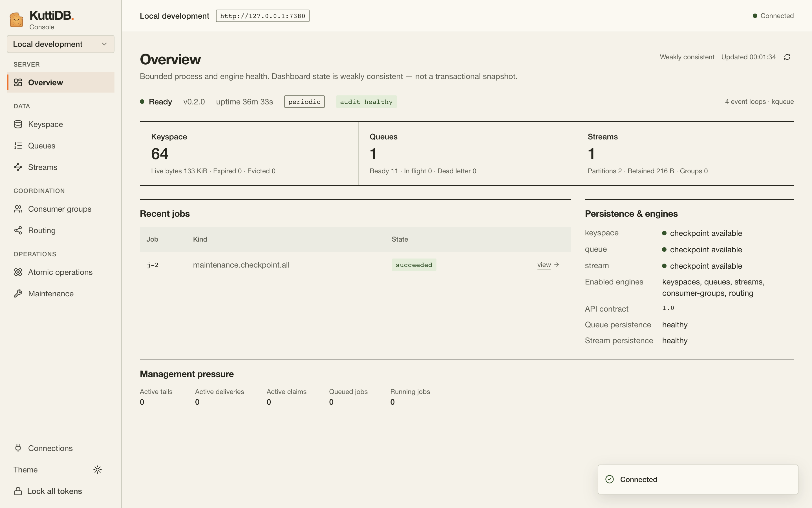Click Active tails metric

(x=156, y=397)
